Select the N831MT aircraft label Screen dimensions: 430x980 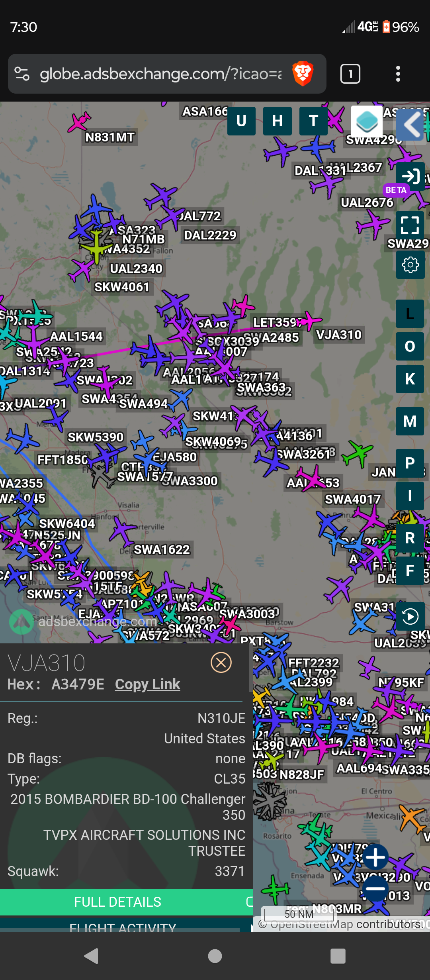[110, 137]
